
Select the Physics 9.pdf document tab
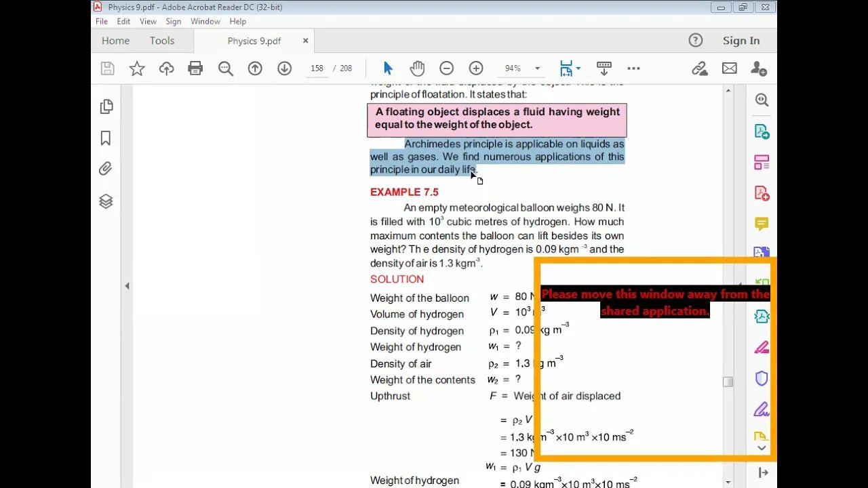[x=254, y=41]
